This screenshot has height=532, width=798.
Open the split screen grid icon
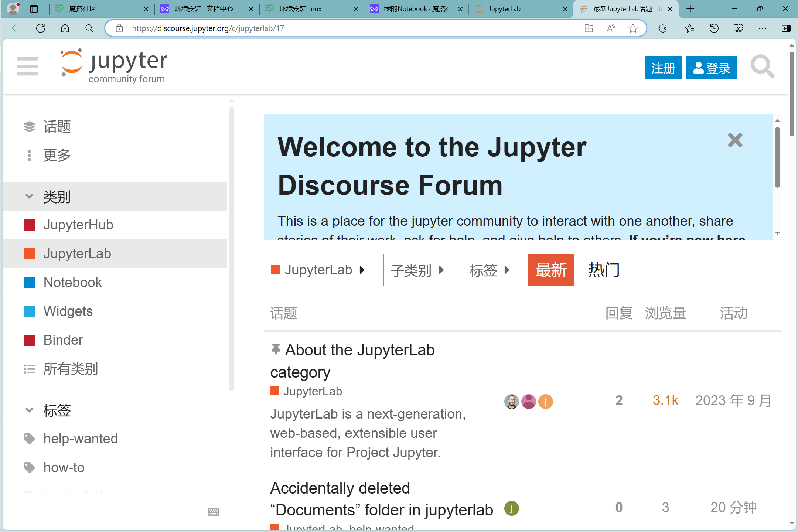[589, 28]
